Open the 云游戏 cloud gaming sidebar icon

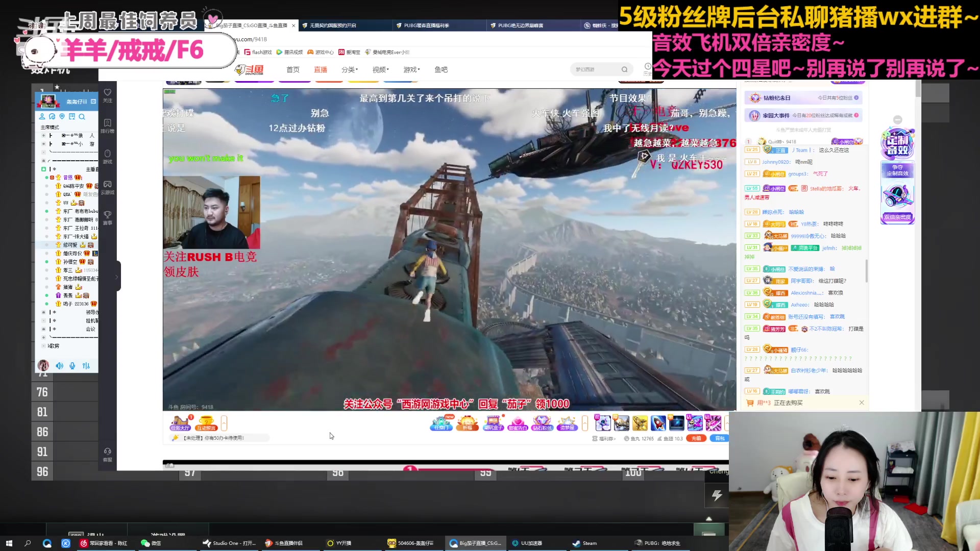pyautogui.click(x=107, y=188)
